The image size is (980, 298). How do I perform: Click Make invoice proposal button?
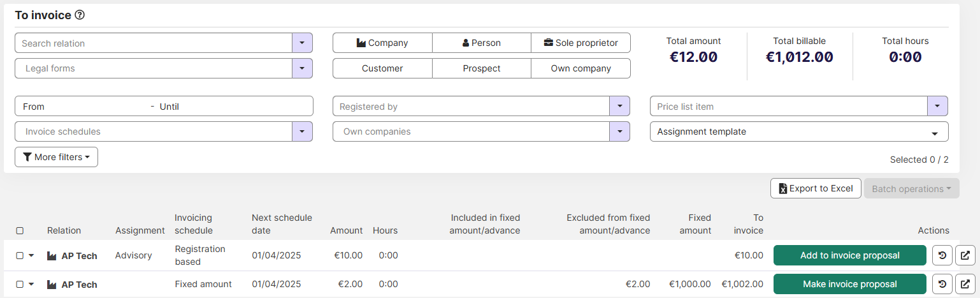(849, 284)
